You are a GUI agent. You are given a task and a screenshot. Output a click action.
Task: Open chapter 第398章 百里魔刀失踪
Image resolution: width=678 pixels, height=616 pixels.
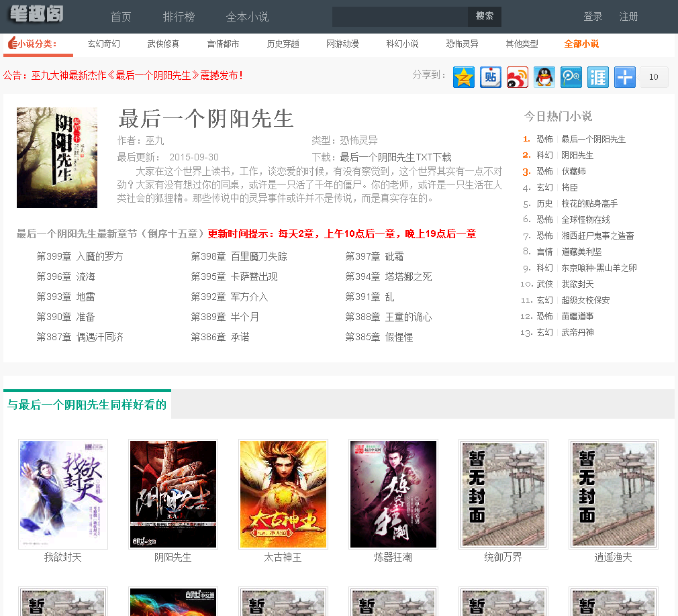239,256
